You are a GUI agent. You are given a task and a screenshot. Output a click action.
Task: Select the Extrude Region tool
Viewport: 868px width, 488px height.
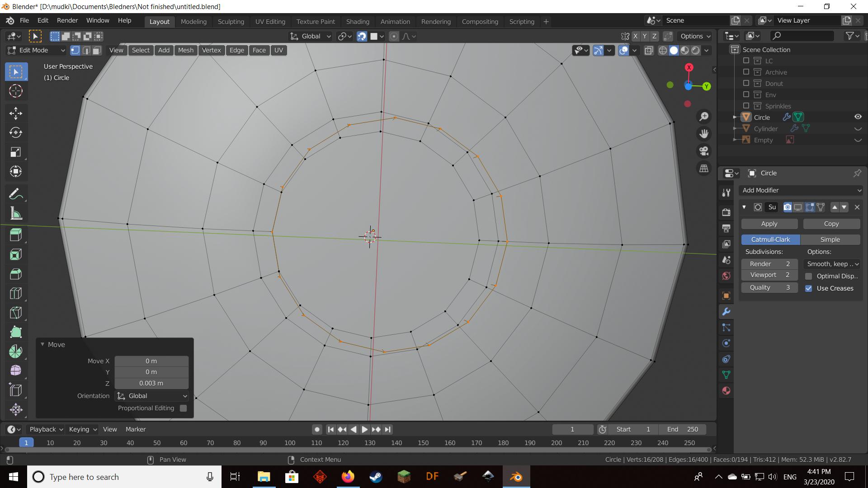click(x=16, y=235)
